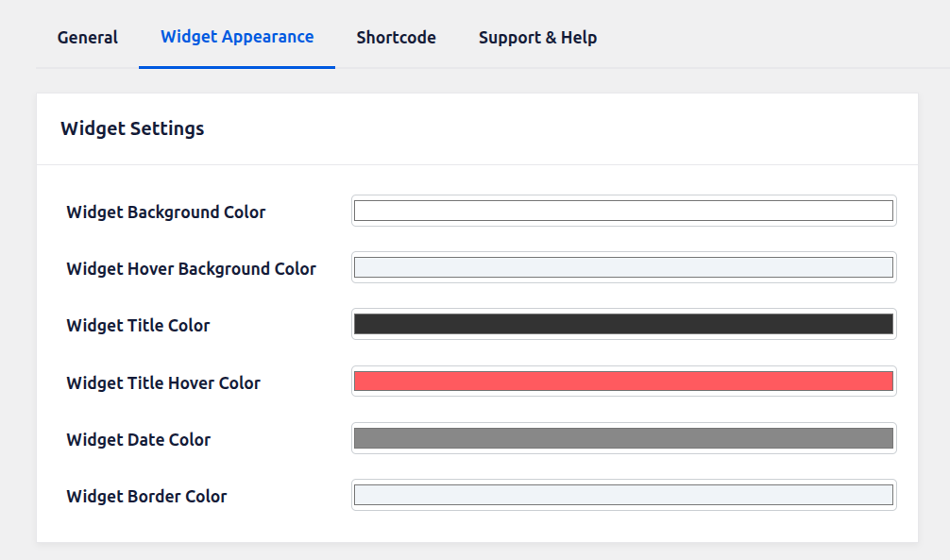The image size is (950, 560).
Task: Change the Widget Border Color swatch
Action: tap(623, 495)
